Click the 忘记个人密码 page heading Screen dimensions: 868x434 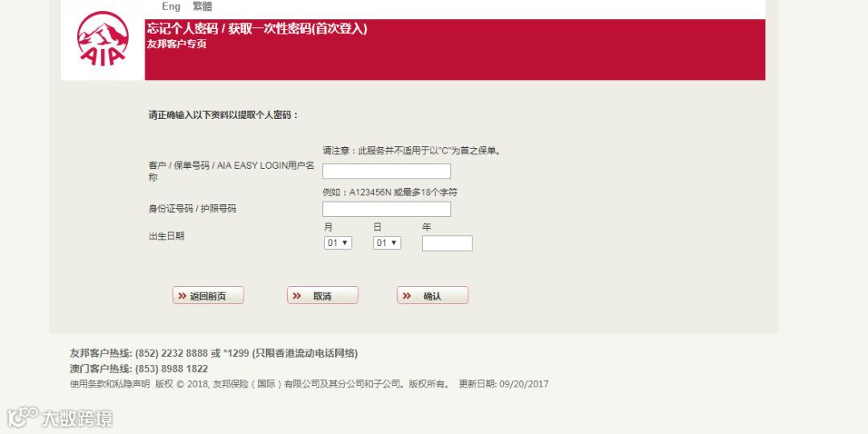tap(257, 29)
